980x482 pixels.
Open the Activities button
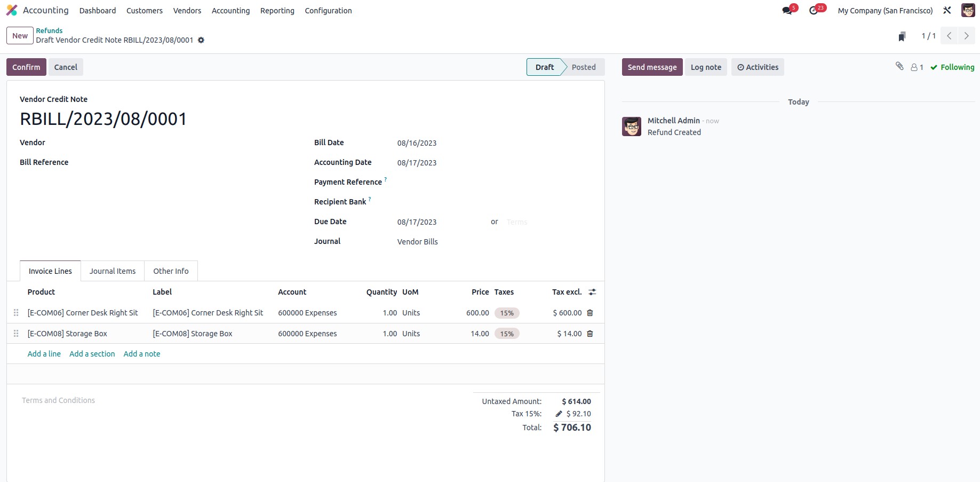[758, 67]
